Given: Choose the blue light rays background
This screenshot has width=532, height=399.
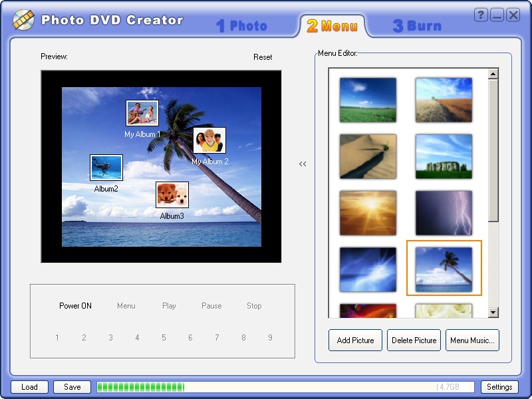Looking at the screenshot, I should (368, 269).
